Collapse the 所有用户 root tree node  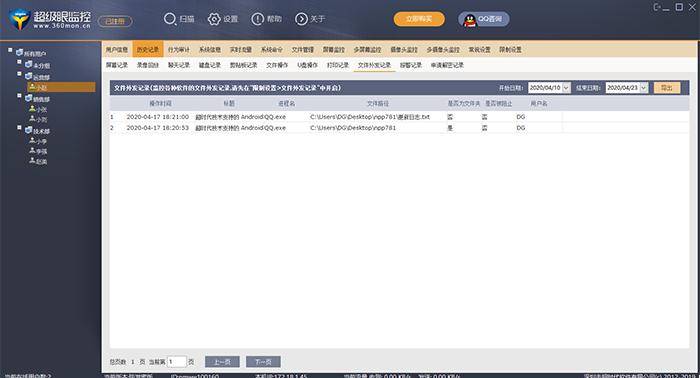pos(10,50)
